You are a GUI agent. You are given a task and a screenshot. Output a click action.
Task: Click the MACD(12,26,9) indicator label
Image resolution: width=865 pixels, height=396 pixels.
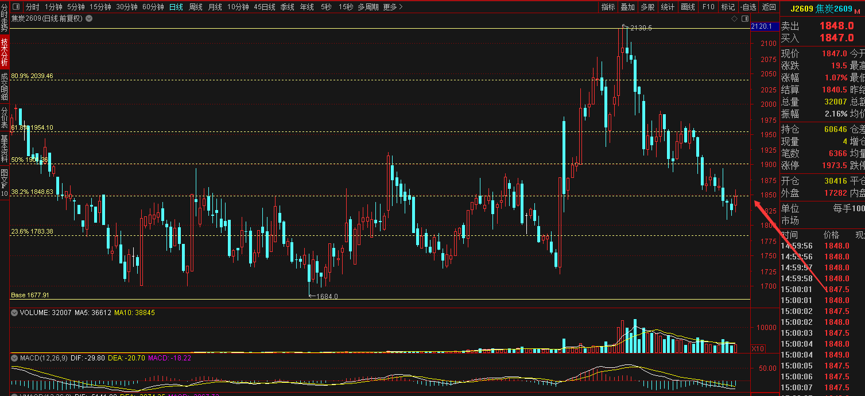[44, 358]
